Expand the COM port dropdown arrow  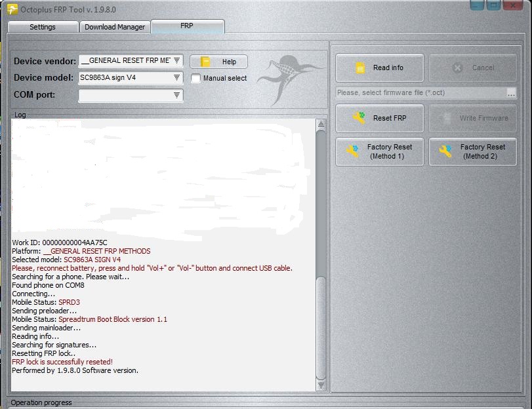pyautogui.click(x=176, y=95)
